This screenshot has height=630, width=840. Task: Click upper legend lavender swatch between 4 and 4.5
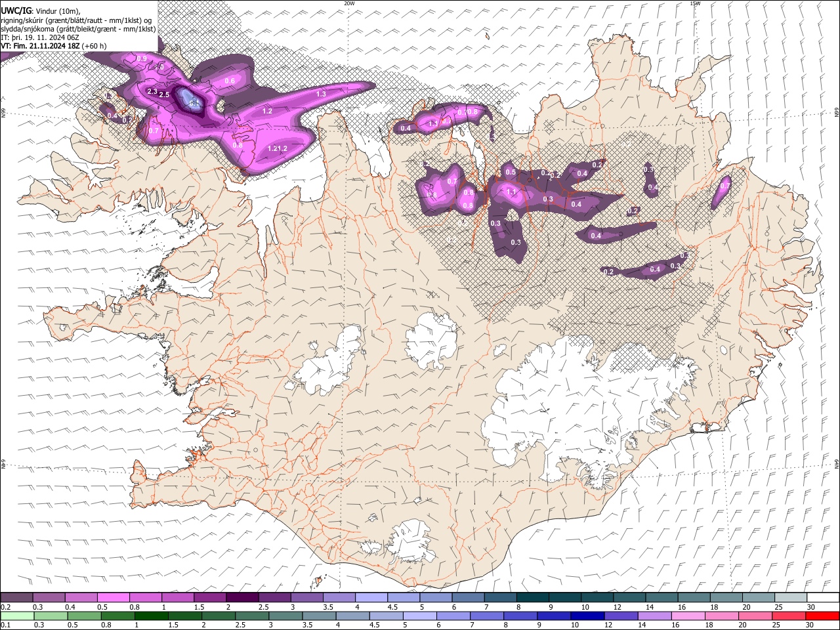pyautogui.click(x=370, y=598)
